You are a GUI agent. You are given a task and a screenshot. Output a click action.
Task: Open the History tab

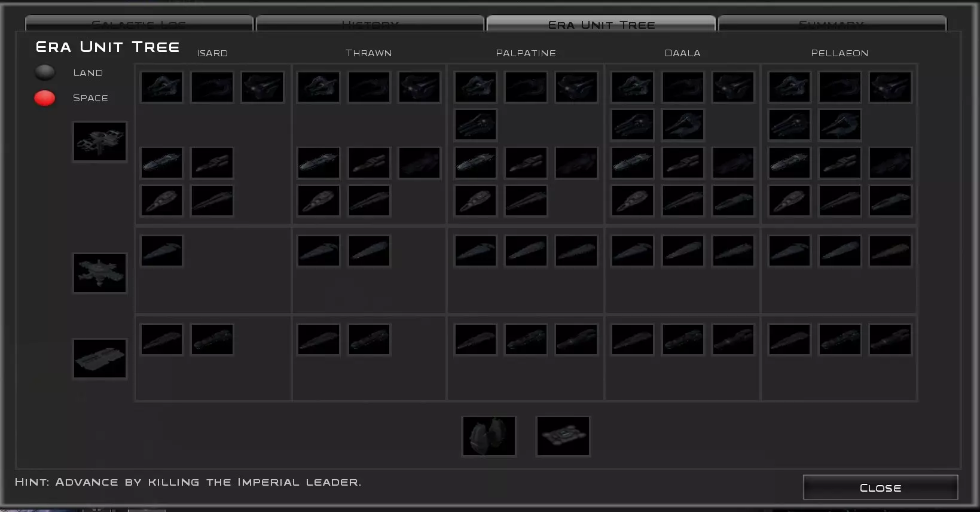pyautogui.click(x=370, y=24)
